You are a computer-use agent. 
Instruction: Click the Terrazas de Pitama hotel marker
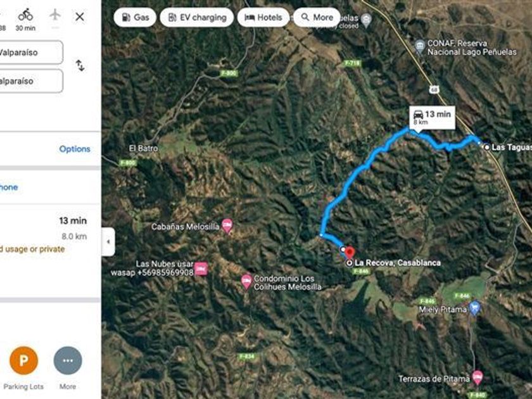pos(478,377)
